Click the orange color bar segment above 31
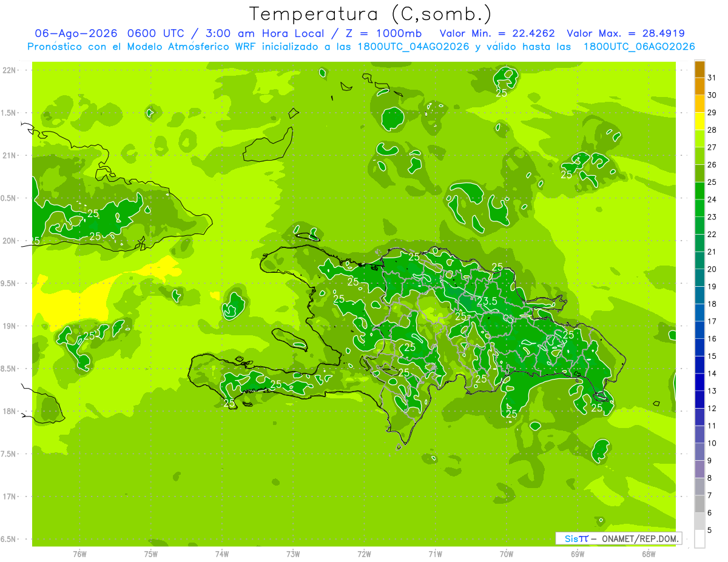Image resolution: width=728 pixels, height=562 pixels. (699, 69)
